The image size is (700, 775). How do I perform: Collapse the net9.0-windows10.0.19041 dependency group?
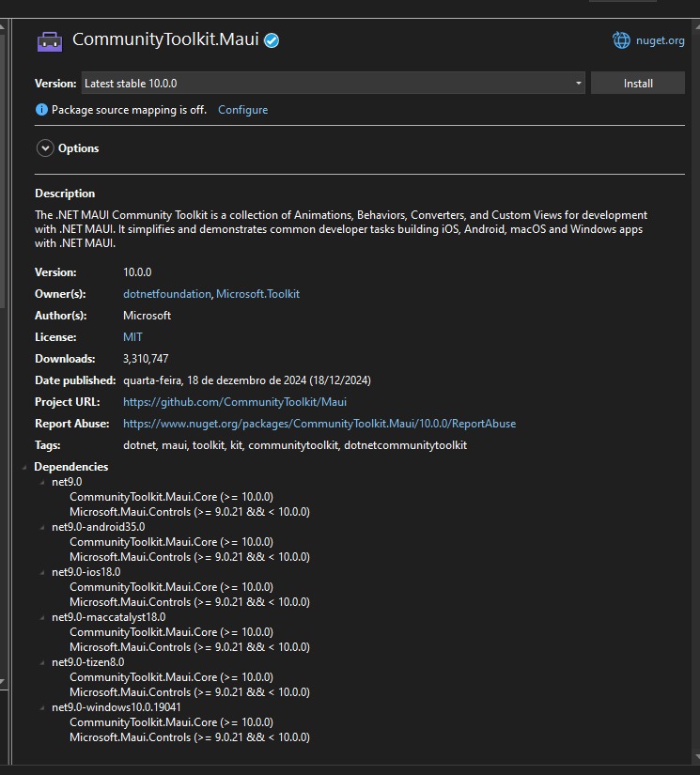point(42,707)
